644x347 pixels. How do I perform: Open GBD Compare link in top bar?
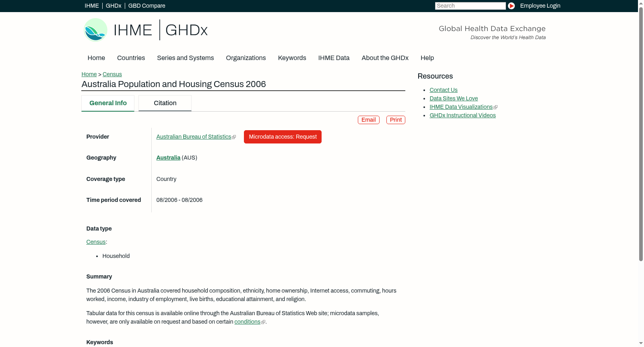[x=147, y=6]
